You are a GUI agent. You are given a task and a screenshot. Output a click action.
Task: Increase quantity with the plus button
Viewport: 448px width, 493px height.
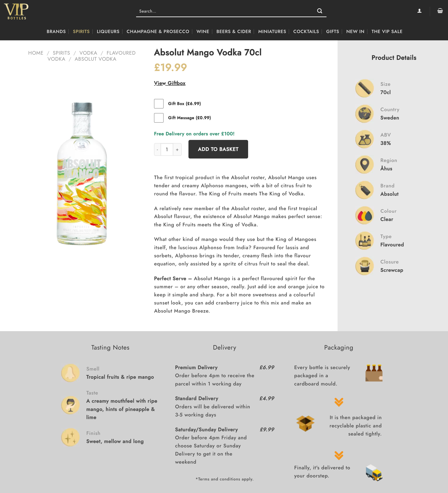coord(177,149)
